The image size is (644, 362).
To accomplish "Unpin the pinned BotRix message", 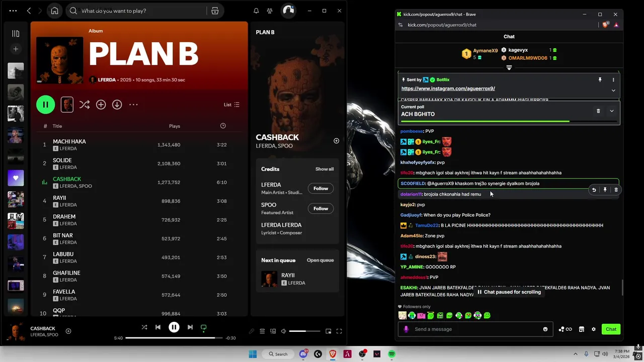I will click(x=600, y=80).
